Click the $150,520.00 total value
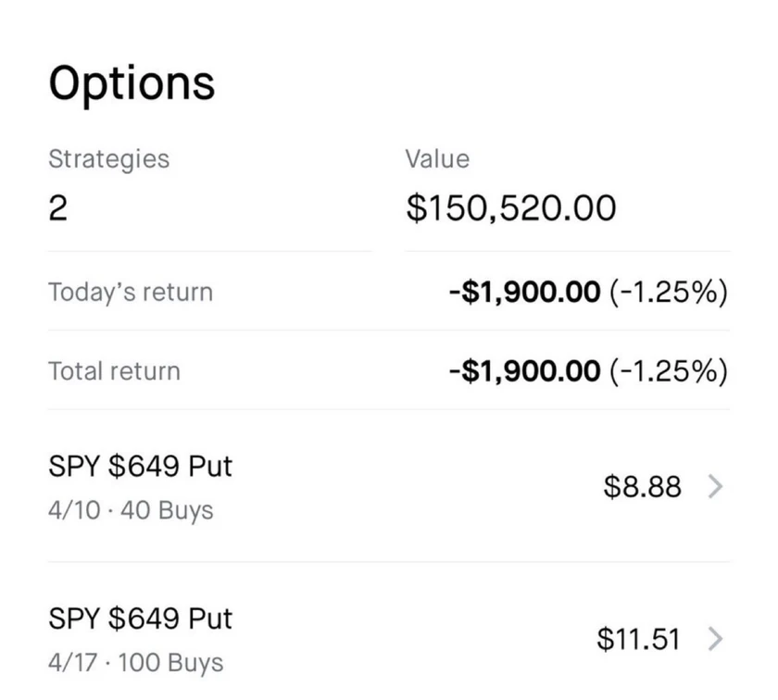This screenshot has width=778, height=700. pyautogui.click(x=510, y=208)
